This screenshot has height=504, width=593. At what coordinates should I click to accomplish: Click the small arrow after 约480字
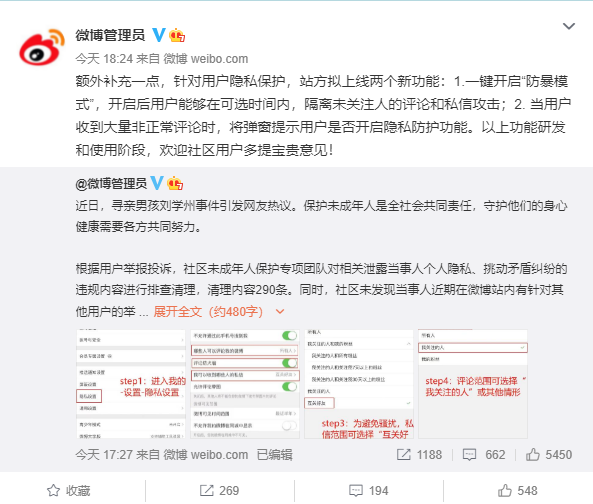pyautogui.click(x=280, y=312)
